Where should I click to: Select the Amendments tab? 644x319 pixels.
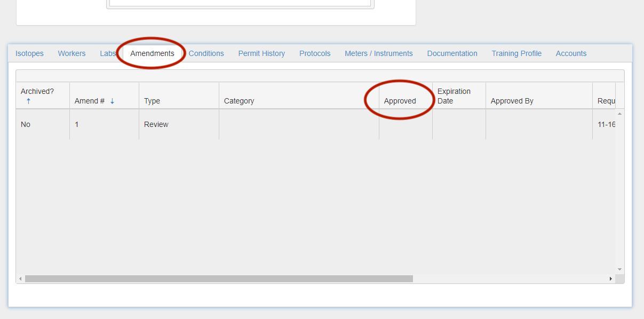[152, 53]
